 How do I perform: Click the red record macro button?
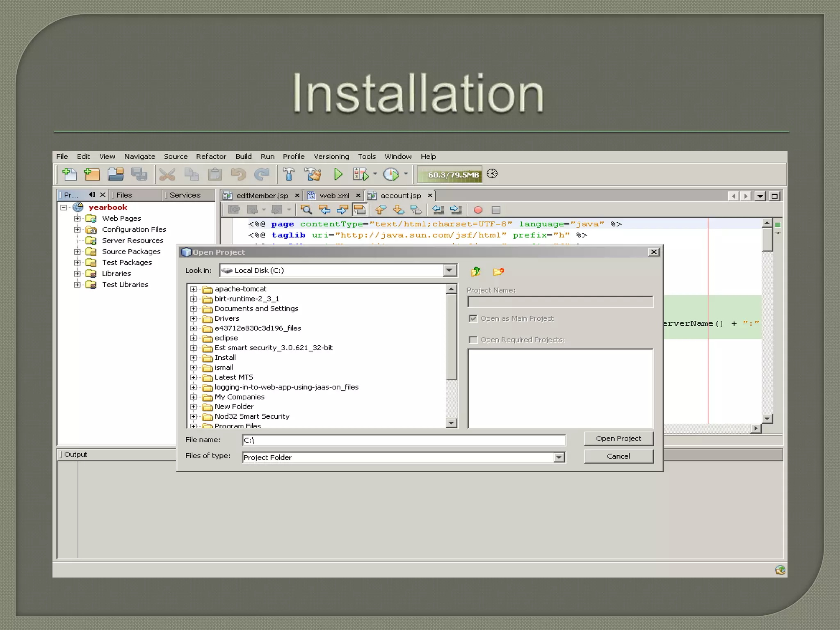point(478,210)
